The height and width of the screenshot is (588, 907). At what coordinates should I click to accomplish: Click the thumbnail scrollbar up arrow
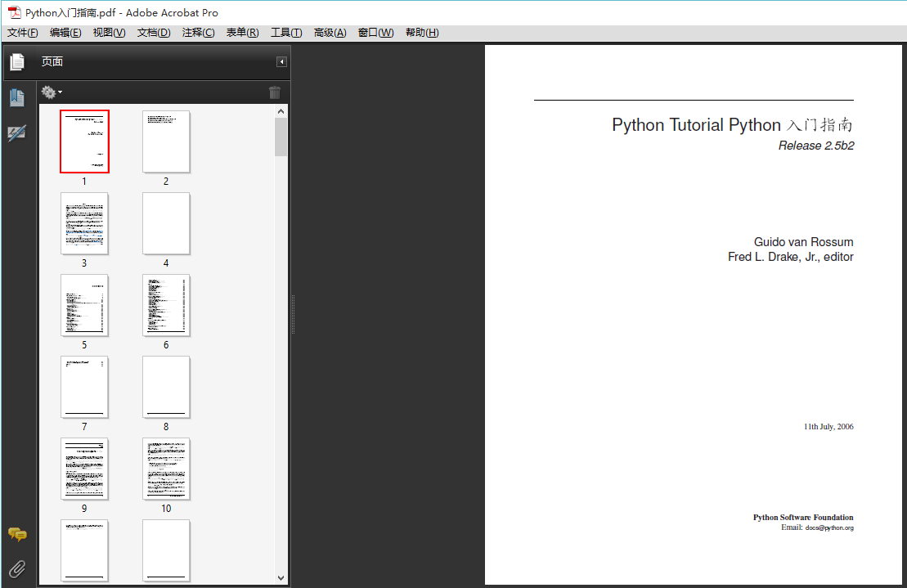tap(281, 111)
